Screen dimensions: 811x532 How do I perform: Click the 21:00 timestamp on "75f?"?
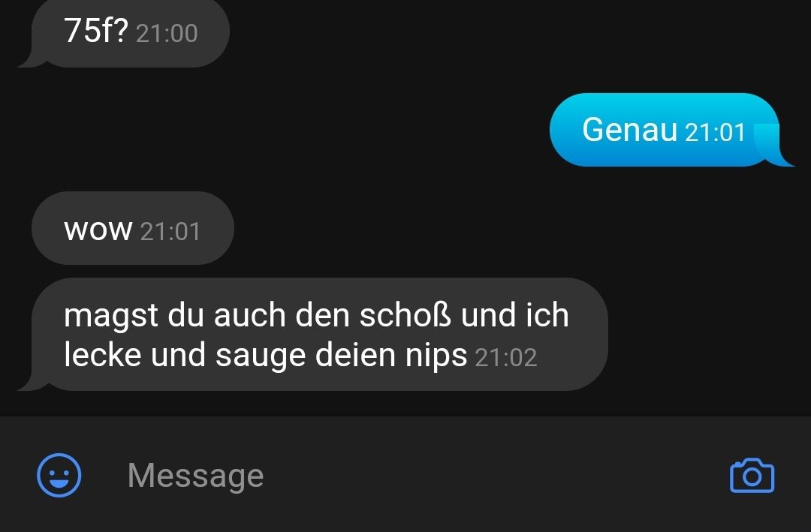coord(167,34)
